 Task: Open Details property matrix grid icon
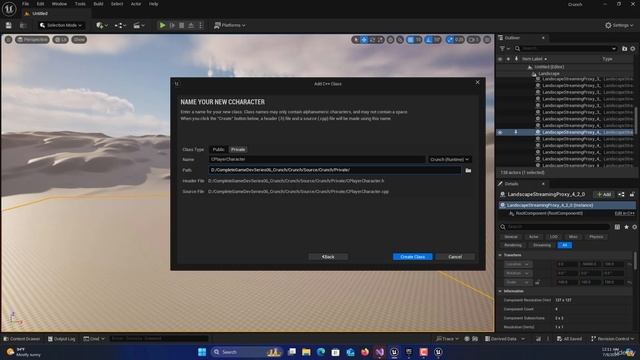coord(617,227)
